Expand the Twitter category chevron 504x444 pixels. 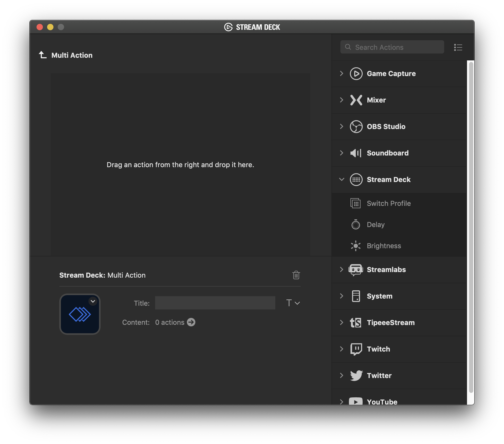[341, 376]
